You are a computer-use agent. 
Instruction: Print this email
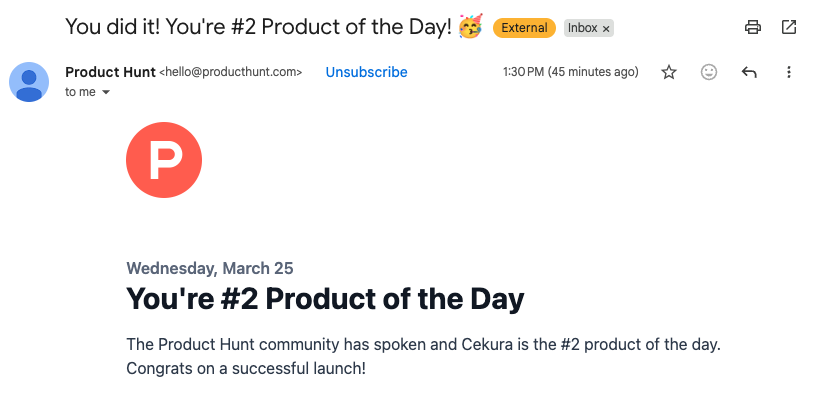tap(753, 28)
